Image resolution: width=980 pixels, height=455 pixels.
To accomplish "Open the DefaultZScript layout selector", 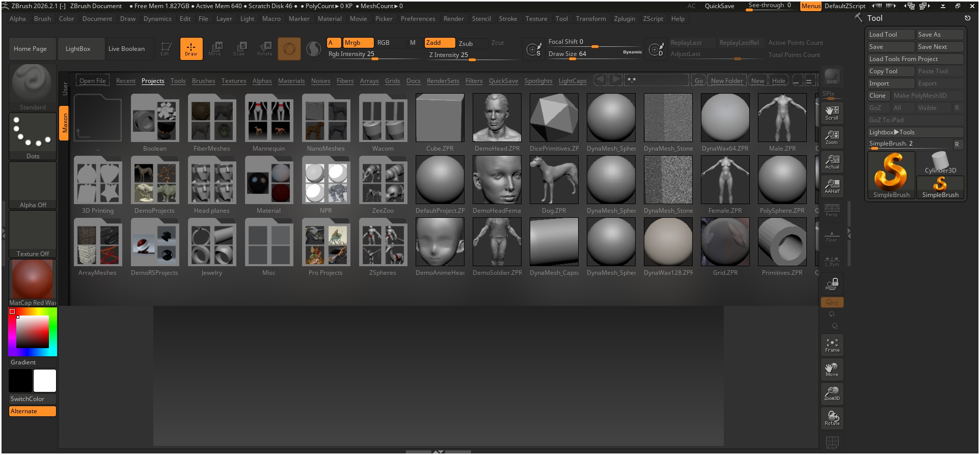I will point(845,6).
